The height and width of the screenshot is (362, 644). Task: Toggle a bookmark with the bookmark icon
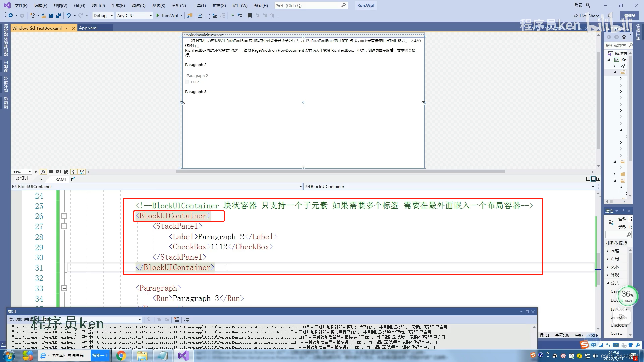(250, 15)
